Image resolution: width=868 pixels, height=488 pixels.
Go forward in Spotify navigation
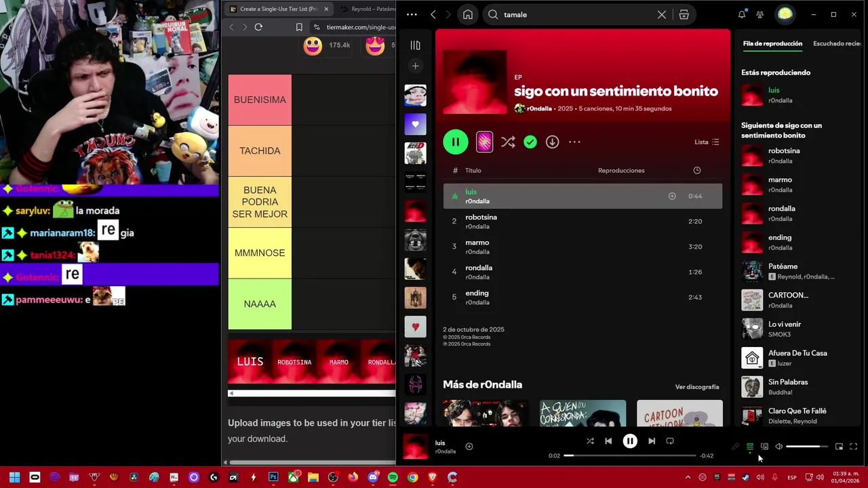click(450, 14)
